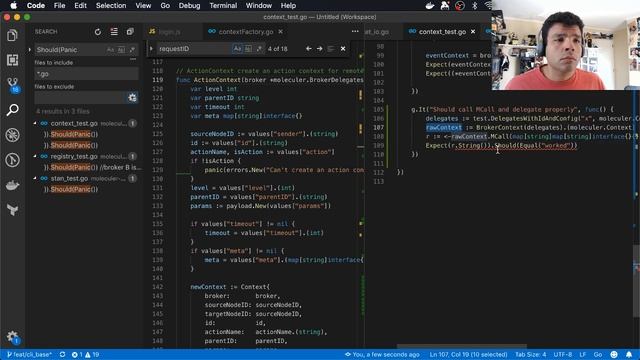Screen dimensions: 640x360
Task: Open notifications bell in status bar
Action: [629, 355]
